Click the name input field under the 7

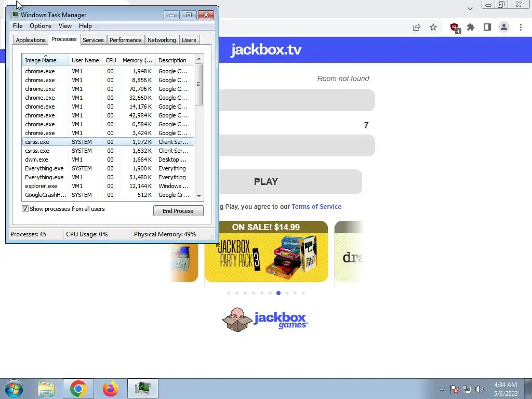(297, 145)
